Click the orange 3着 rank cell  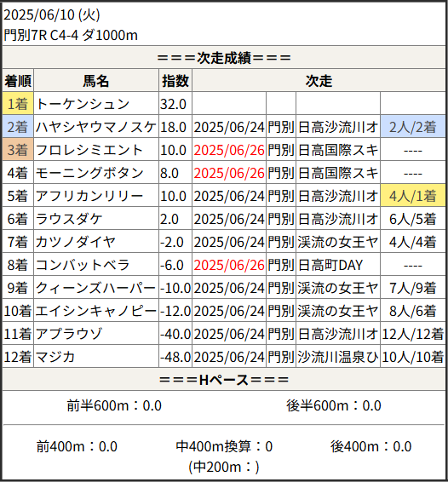tap(18, 150)
